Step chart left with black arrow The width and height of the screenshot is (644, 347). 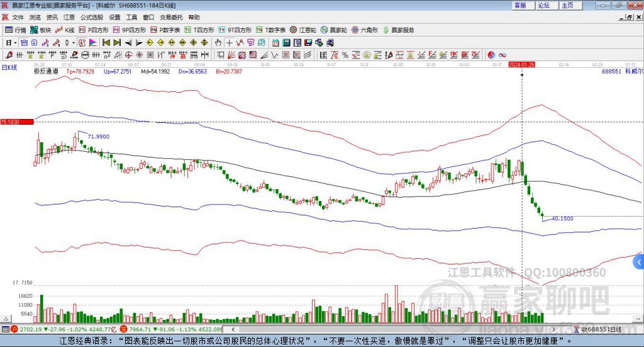coord(128,43)
